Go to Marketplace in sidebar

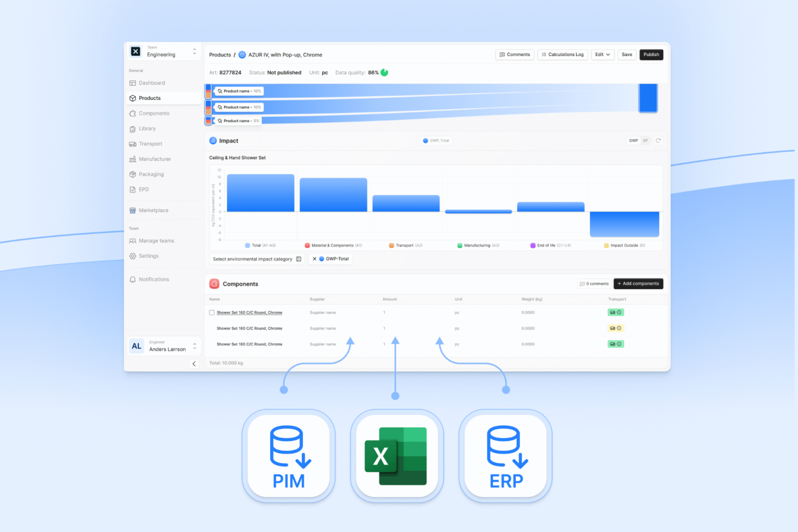click(x=153, y=210)
